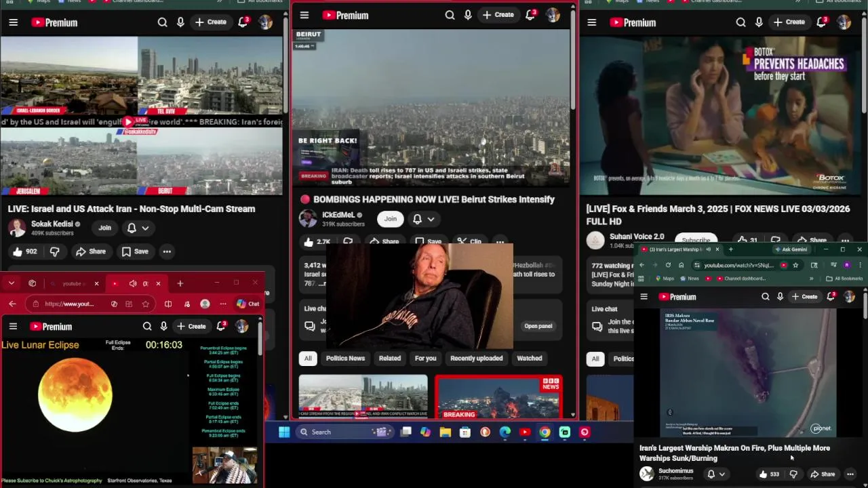Open notifications bell in top-left YouTube window
The width and height of the screenshot is (868, 488).
click(243, 22)
